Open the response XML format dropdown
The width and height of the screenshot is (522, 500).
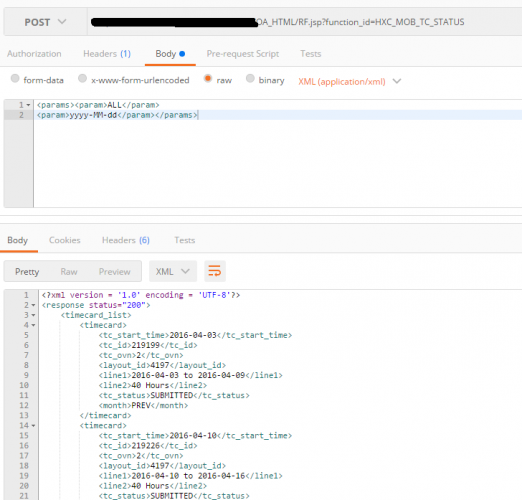pos(173,271)
